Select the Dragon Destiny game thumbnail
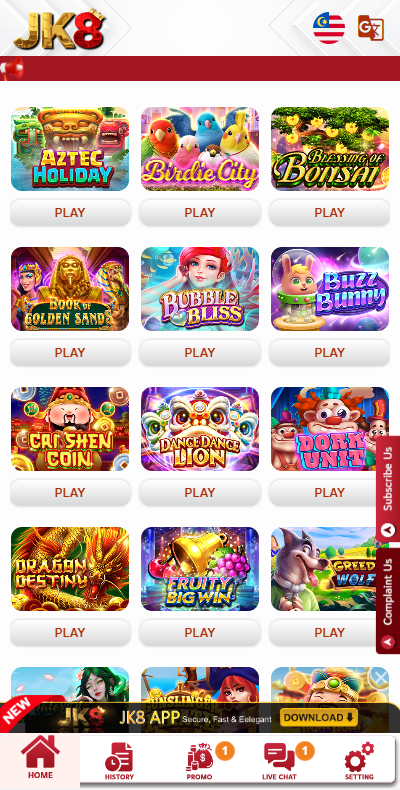Image resolution: width=400 pixels, height=790 pixels. (x=70, y=569)
